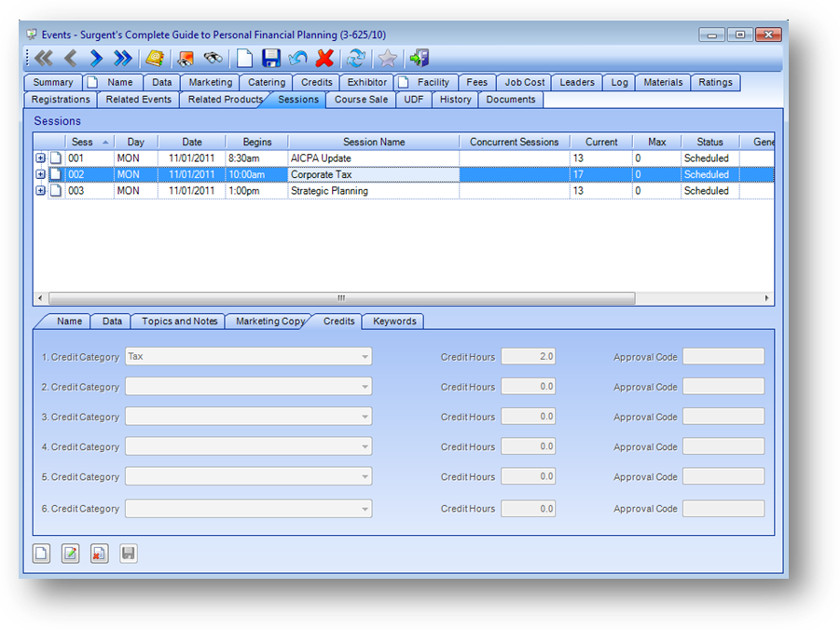Click the save session disk icon at bottom

tap(128, 554)
